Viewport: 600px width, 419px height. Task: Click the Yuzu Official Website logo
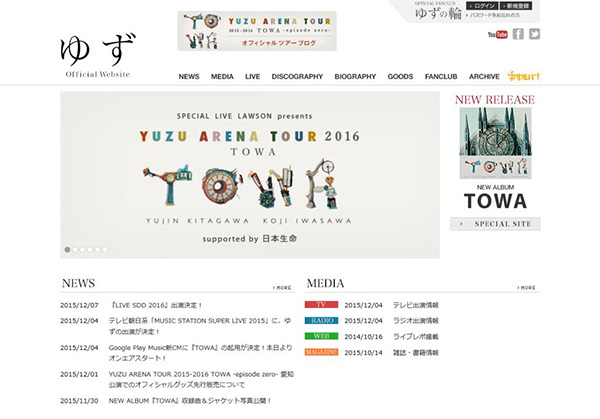pyautogui.click(x=98, y=55)
